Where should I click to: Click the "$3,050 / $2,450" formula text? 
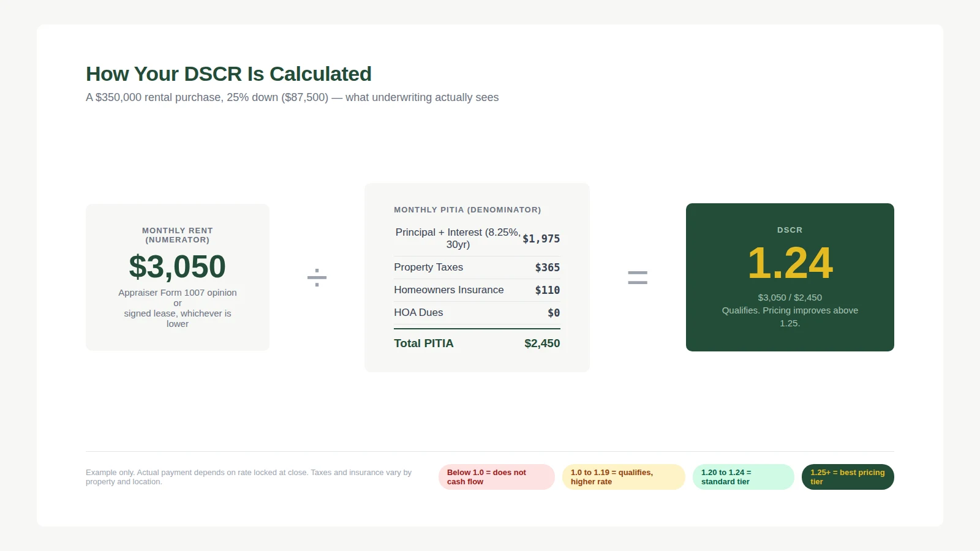tap(790, 298)
